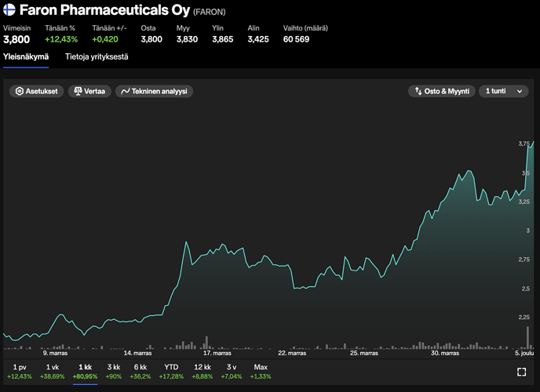Click the Ylin value 3,865
The image size is (540, 392).
click(x=222, y=39)
